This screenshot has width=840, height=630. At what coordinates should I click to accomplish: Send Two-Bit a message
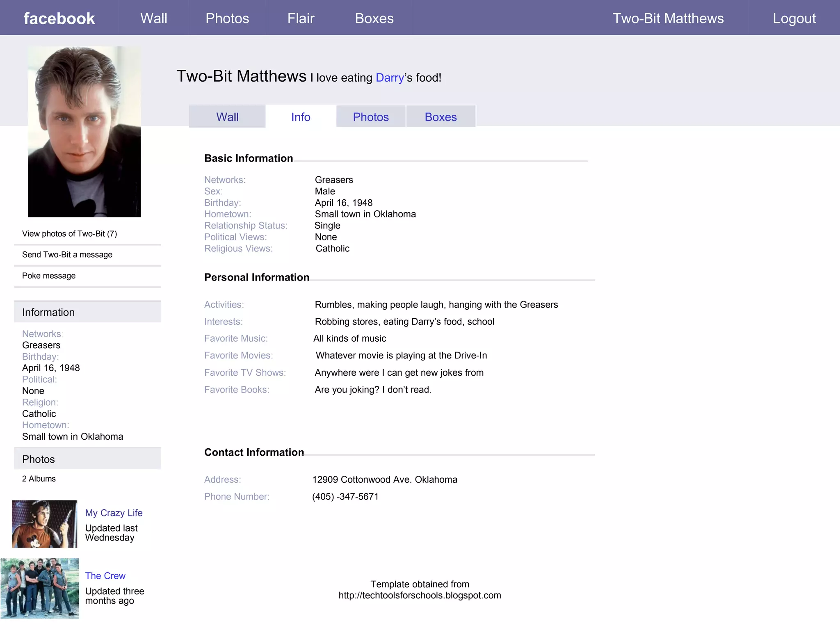(67, 255)
